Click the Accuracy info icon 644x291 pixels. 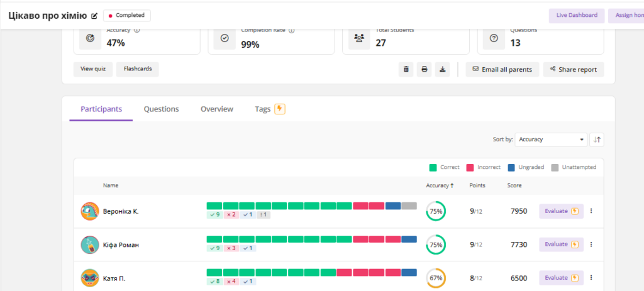tap(136, 30)
